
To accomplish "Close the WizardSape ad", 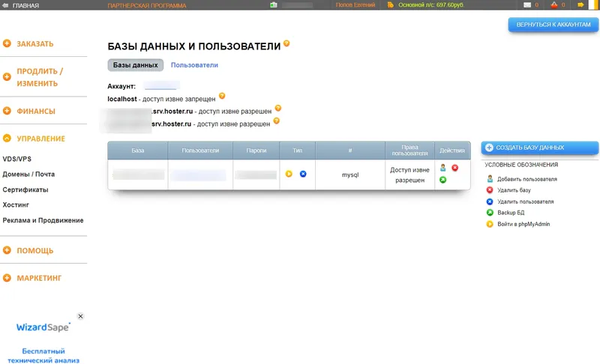I will [80, 316].
